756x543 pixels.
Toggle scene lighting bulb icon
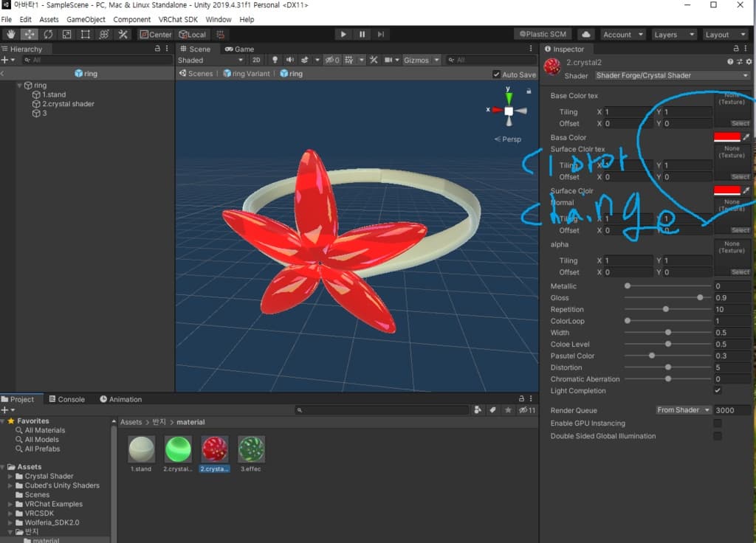[x=275, y=60]
